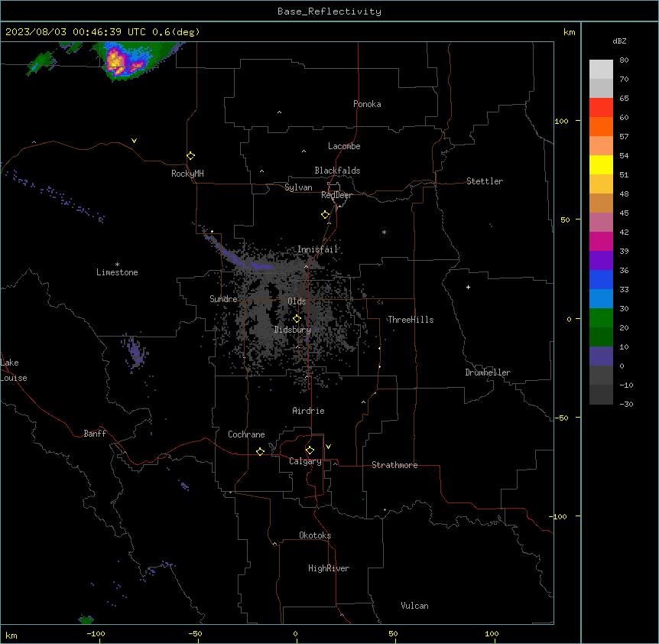Click the yellow 54 dBZ color swatch
Image resolution: width=659 pixels, height=644 pixels.
point(601,164)
